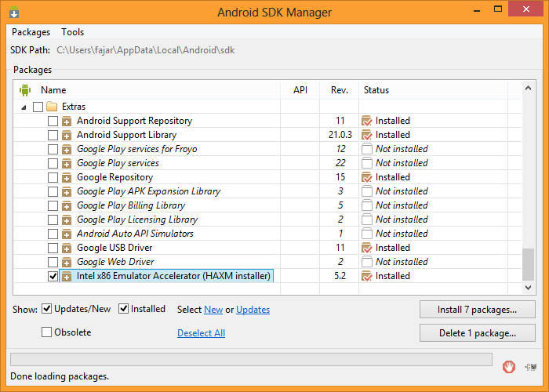Click not-installed status icon for Google Web Driver
The height and width of the screenshot is (392, 549).
point(366,262)
